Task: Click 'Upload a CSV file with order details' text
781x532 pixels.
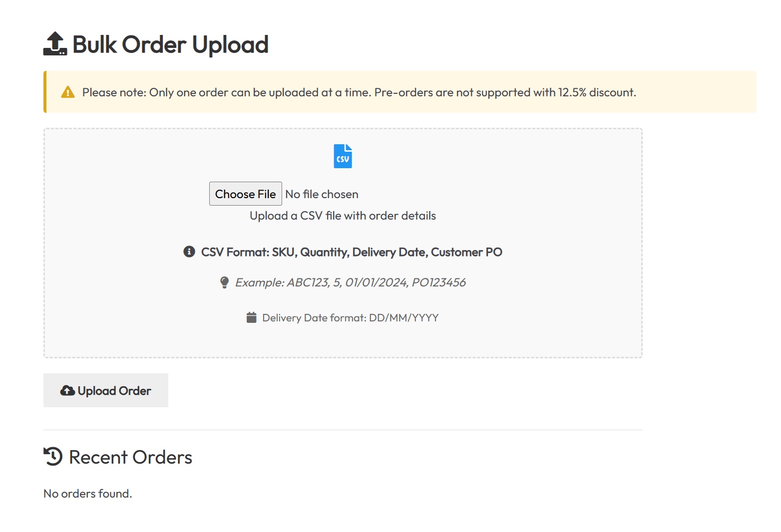Action: [343, 216]
